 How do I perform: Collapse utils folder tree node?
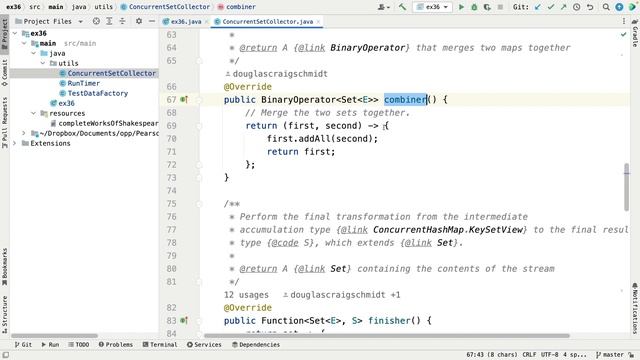tap(43, 63)
